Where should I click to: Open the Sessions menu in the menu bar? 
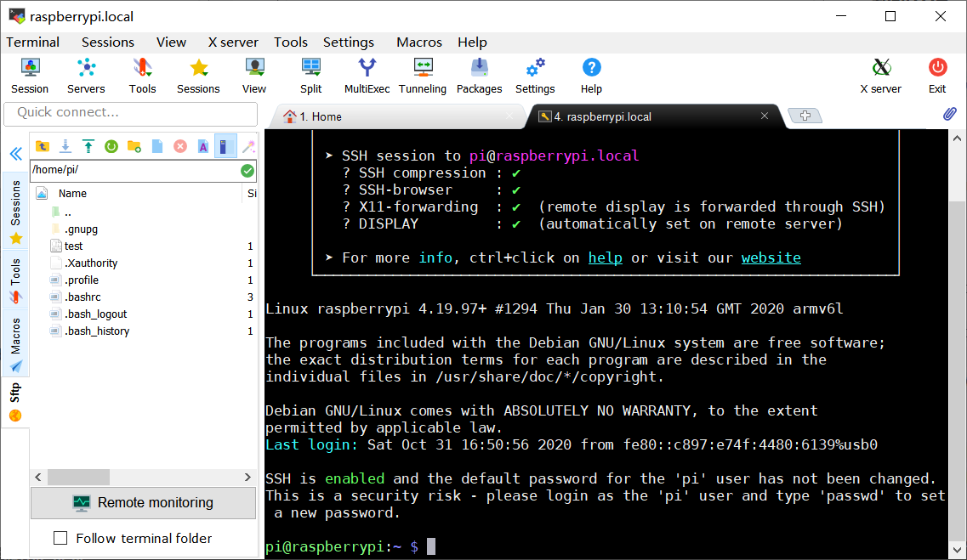point(108,42)
